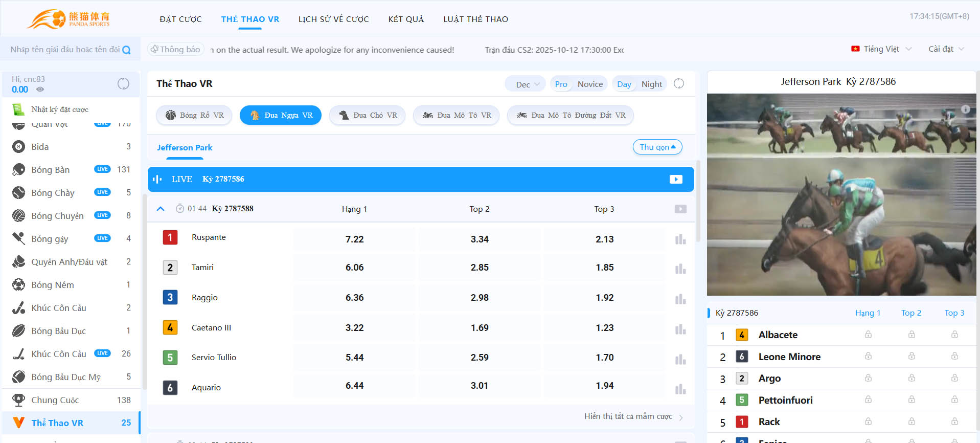The height and width of the screenshot is (443, 980).
Task: Click the Thu gọn collapse button
Action: coord(657,147)
